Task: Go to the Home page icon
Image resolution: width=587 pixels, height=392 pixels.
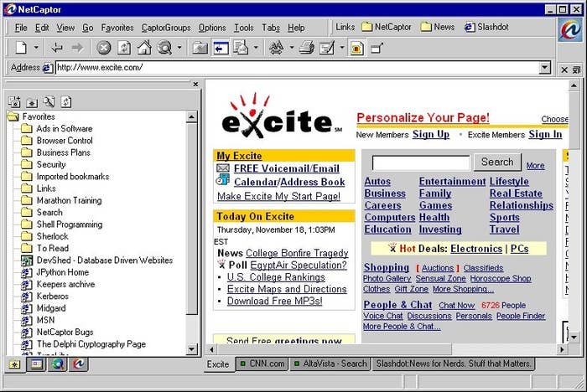Action: pyautogui.click(x=144, y=48)
